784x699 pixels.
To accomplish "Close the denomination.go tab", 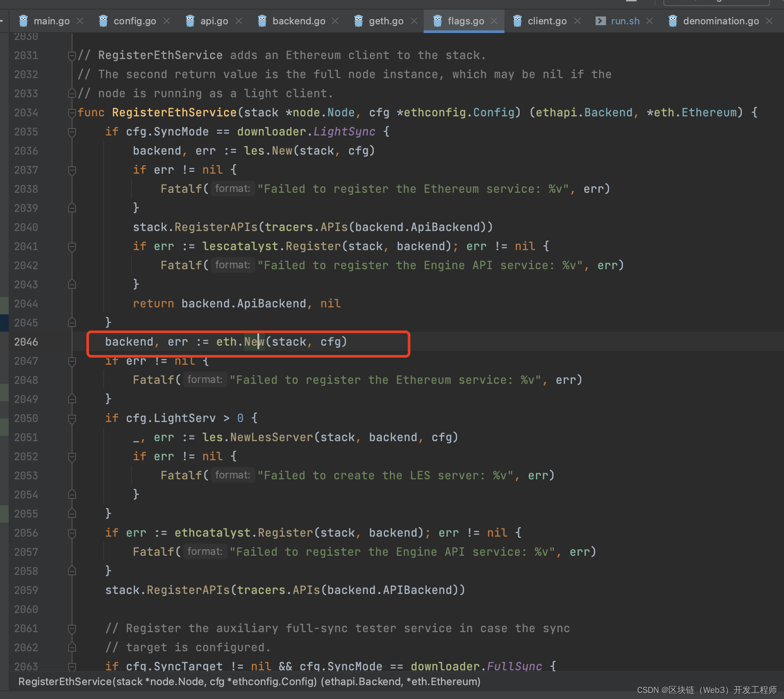I will click(769, 21).
